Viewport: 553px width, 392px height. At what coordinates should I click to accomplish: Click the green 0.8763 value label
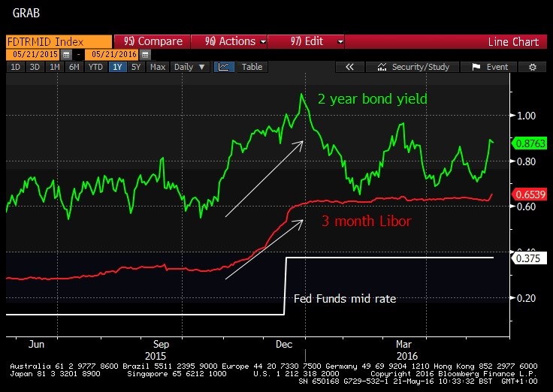(529, 143)
